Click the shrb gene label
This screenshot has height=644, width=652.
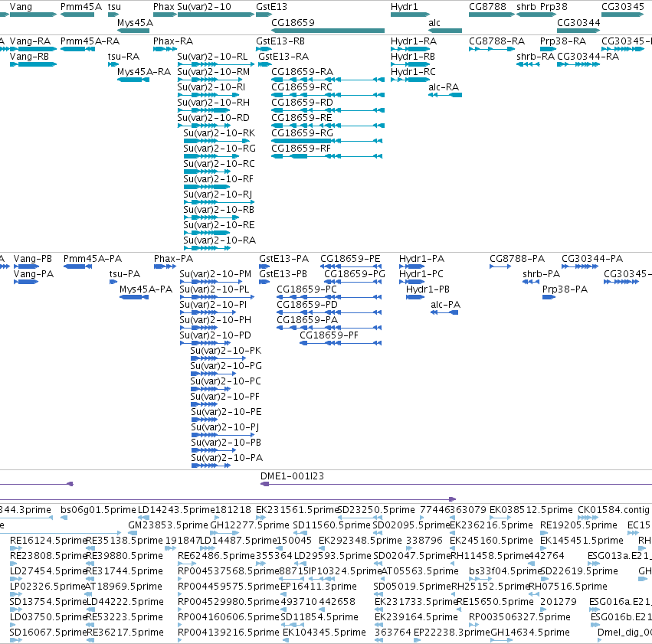(526, 7)
